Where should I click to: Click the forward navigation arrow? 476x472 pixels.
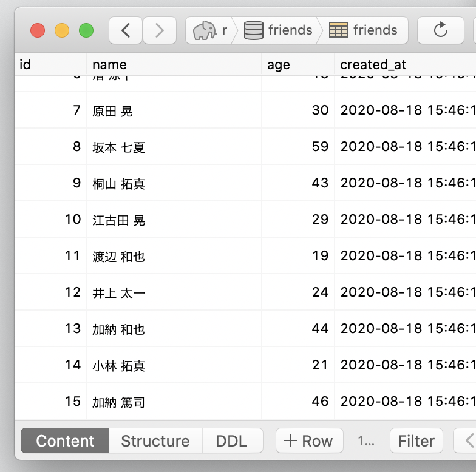click(160, 30)
